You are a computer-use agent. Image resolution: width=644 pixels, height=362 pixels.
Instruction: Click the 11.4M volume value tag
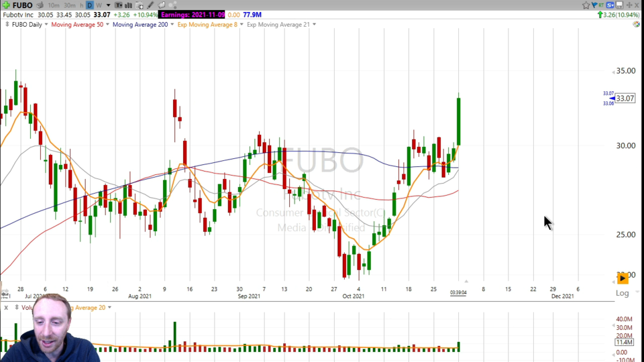[624, 343]
